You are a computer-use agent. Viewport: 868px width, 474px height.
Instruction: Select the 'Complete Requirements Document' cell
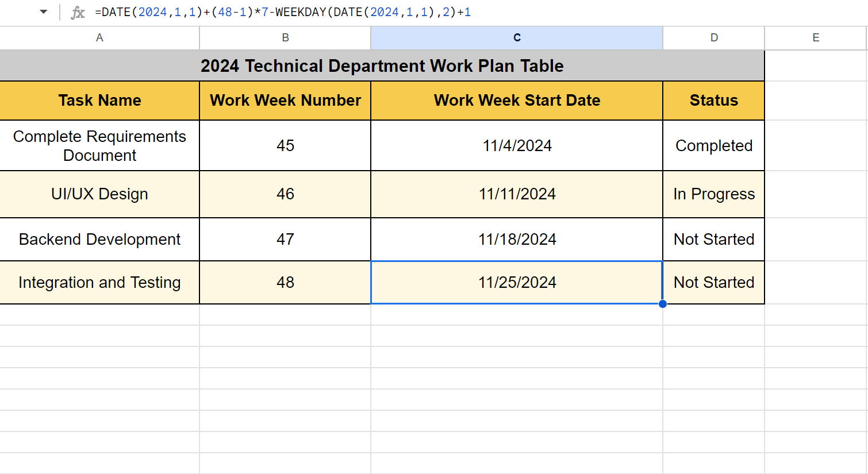(99, 145)
